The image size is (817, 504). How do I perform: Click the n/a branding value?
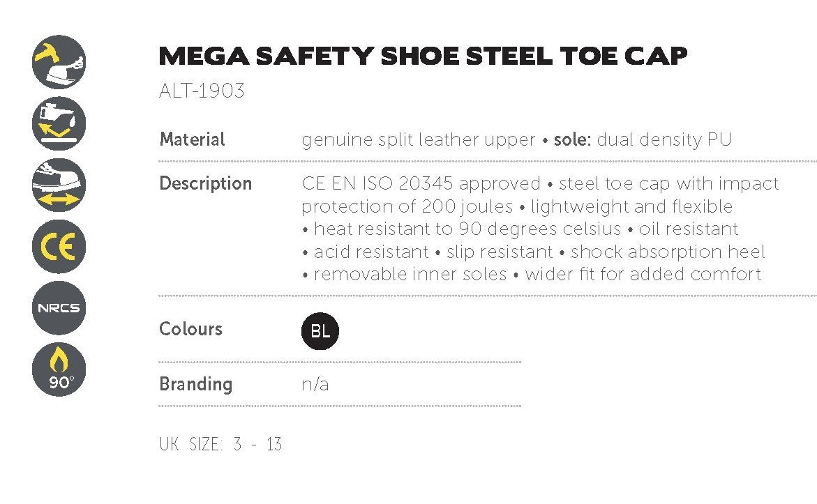point(315,384)
